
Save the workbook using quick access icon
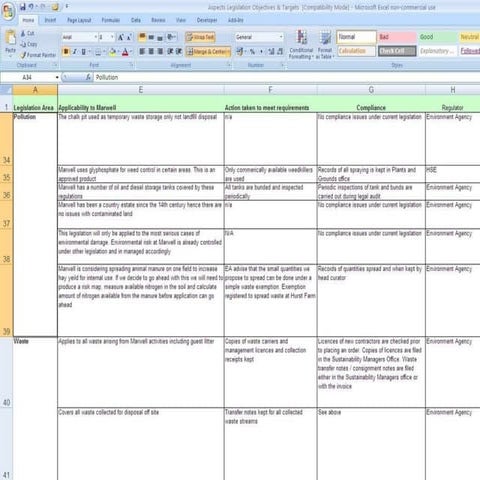point(23,7)
